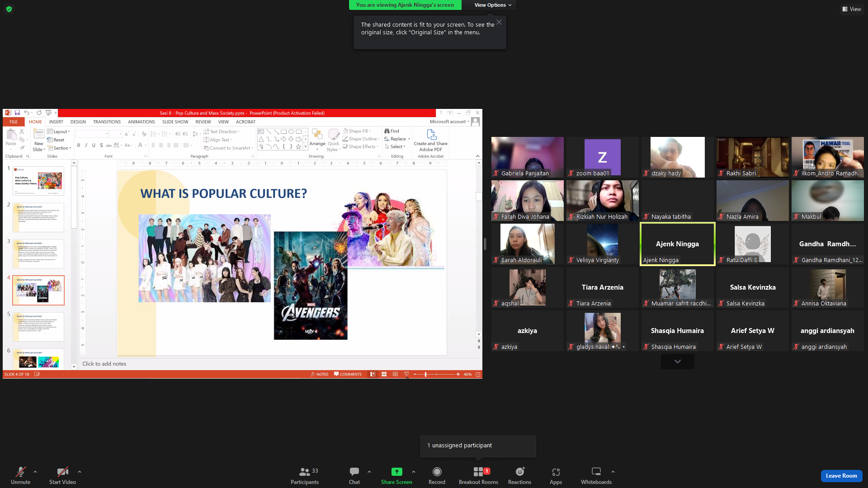The width and height of the screenshot is (868, 488).
Task: Click the View button in Zoom corner
Action: coord(852,9)
